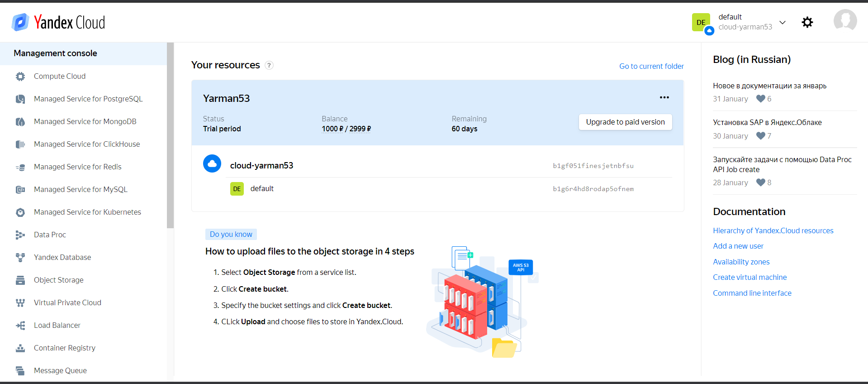
Task: Click the Yandex Cloud logo icon
Action: pos(21,22)
